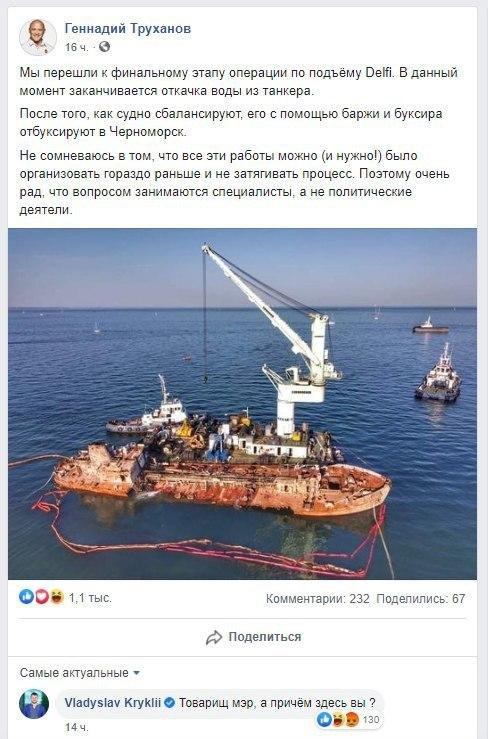Click the like reaction icon under post
The height and width of the screenshot is (739, 488).
click(26, 597)
